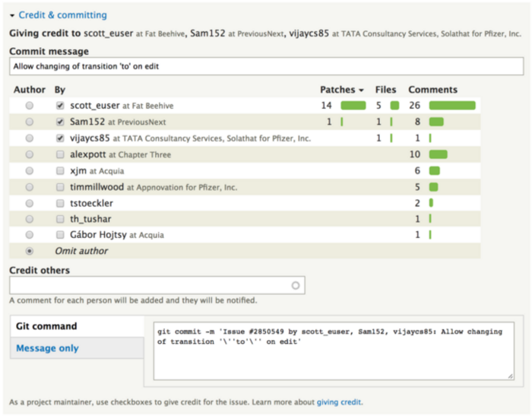Click in the Commit message field
Image resolution: width=532 pixels, height=416 pixels.
266,67
